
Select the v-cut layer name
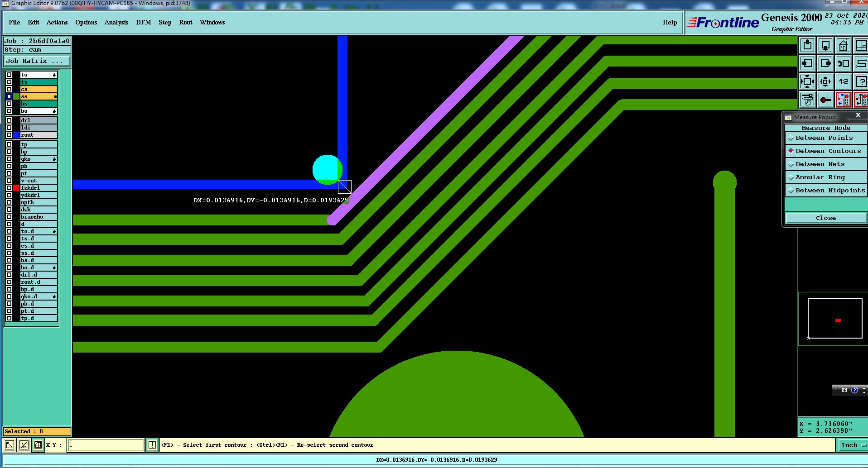tap(39, 181)
